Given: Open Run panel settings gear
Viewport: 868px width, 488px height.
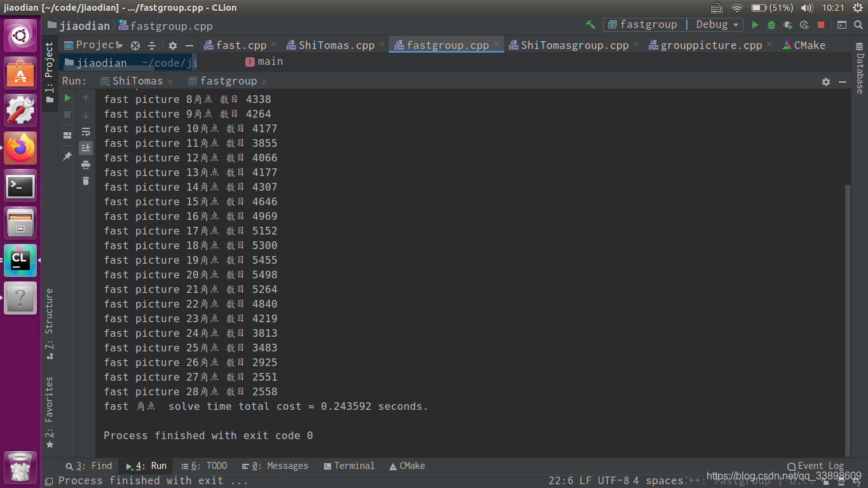Looking at the screenshot, I should click(x=826, y=81).
